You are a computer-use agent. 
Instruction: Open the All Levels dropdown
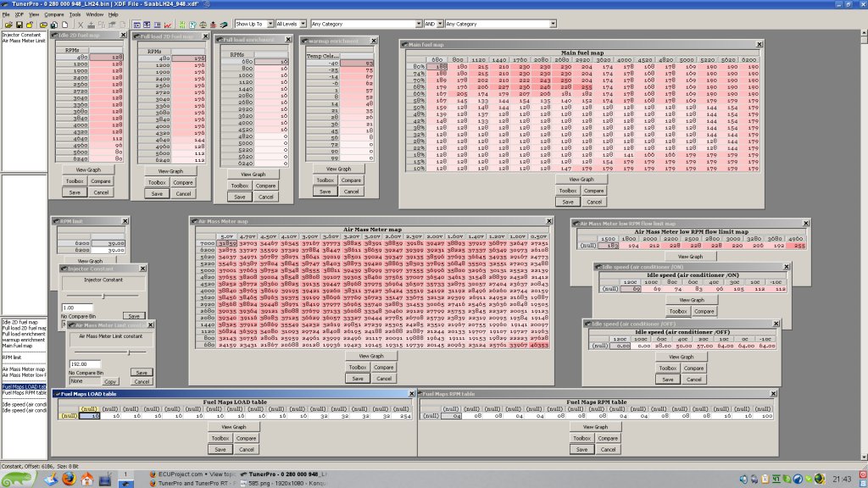(291, 24)
